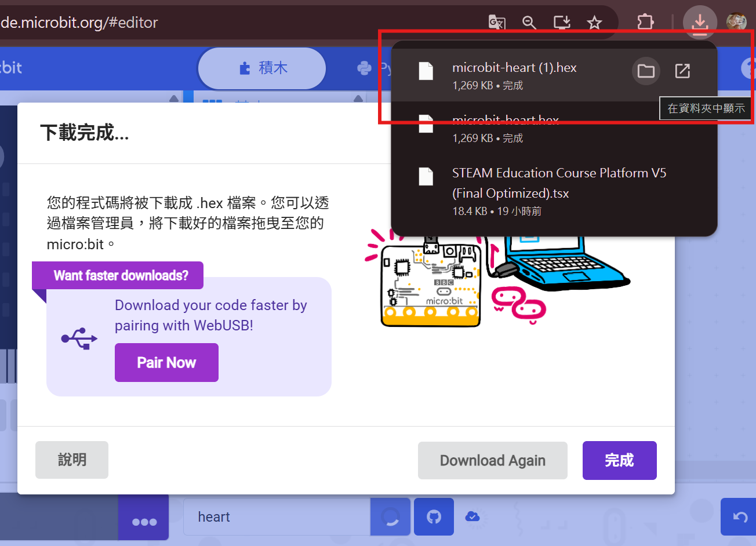Open the three-dots download options button

[144, 521]
